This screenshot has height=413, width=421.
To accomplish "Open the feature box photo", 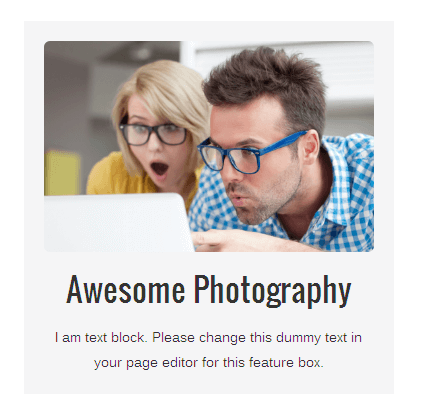I will 209,146.
